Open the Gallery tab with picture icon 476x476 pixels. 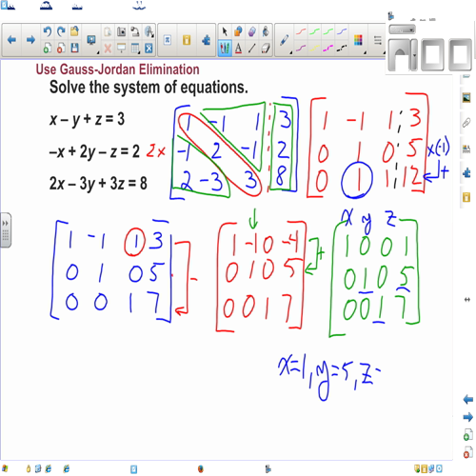click(x=466, y=98)
